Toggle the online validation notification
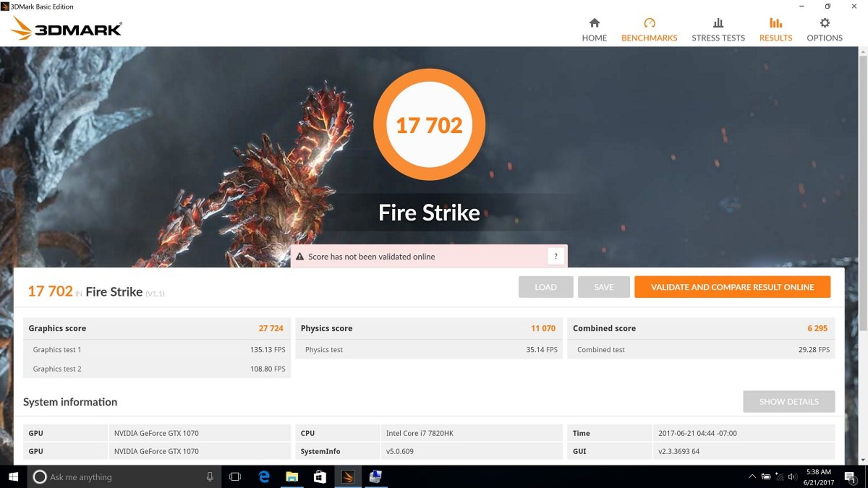This screenshot has height=488, width=868. [x=554, y=256]
